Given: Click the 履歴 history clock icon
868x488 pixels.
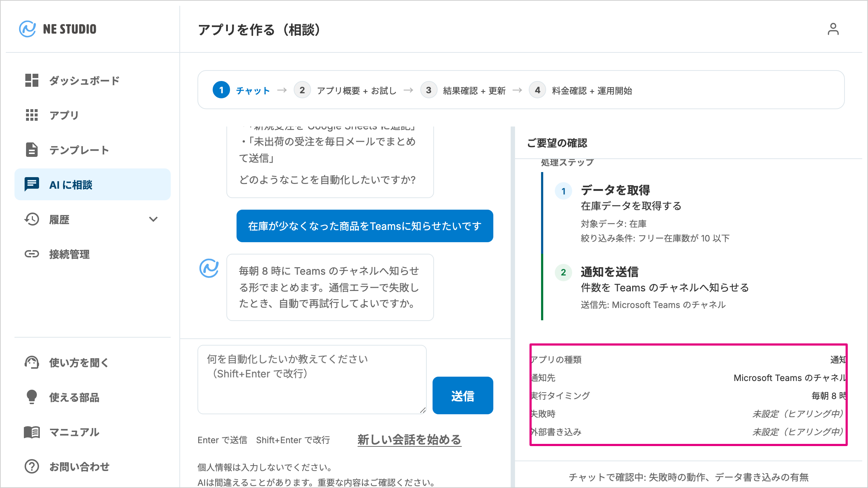Looking at the screenshot, I should pos(32,219).
